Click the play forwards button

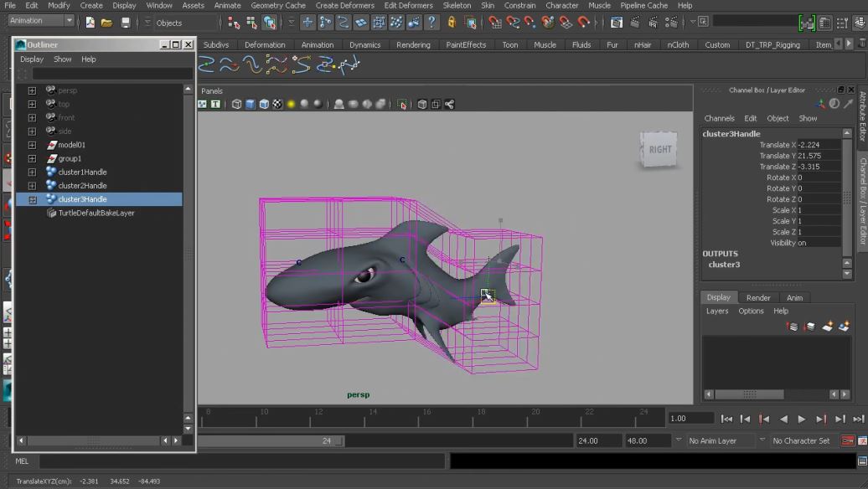tap(802, 420)
